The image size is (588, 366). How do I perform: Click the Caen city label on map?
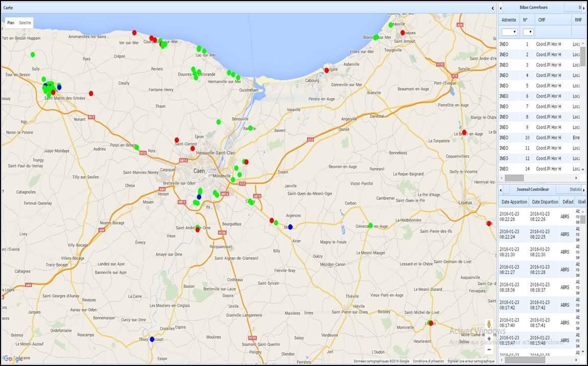tap(199, 171)
